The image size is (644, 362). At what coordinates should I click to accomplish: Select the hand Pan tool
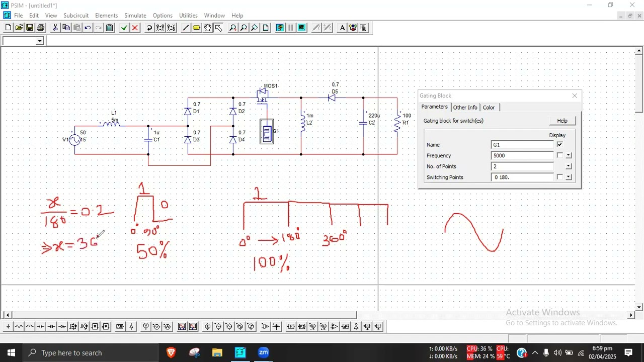[x=207, y=28]
